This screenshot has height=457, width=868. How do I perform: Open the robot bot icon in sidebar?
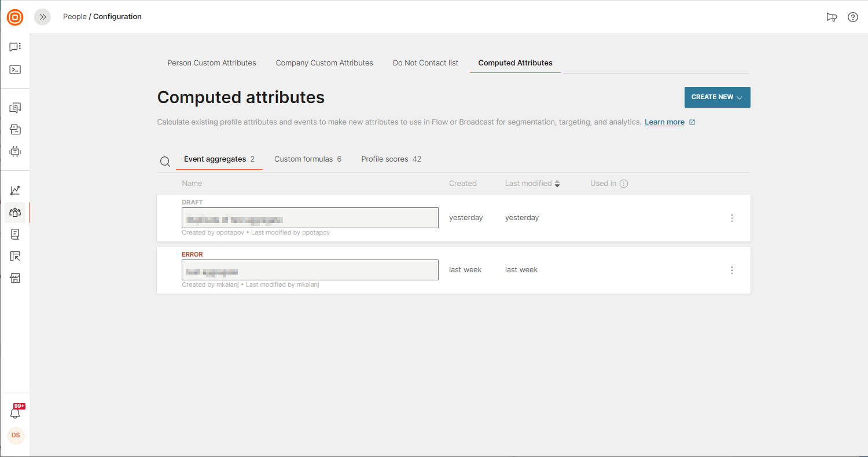click(15, 152)
